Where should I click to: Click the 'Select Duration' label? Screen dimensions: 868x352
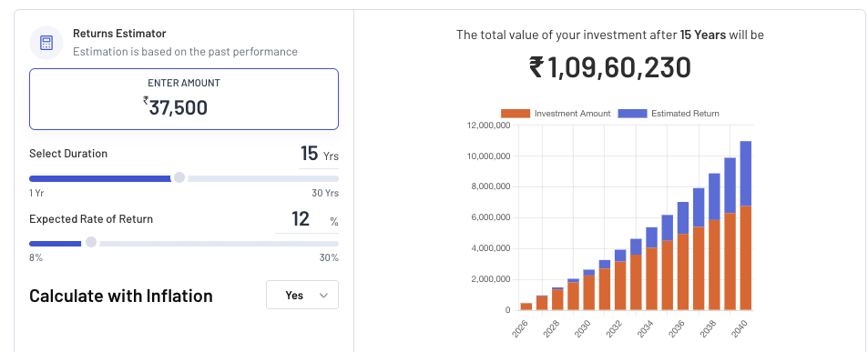(x=68, y=154)
